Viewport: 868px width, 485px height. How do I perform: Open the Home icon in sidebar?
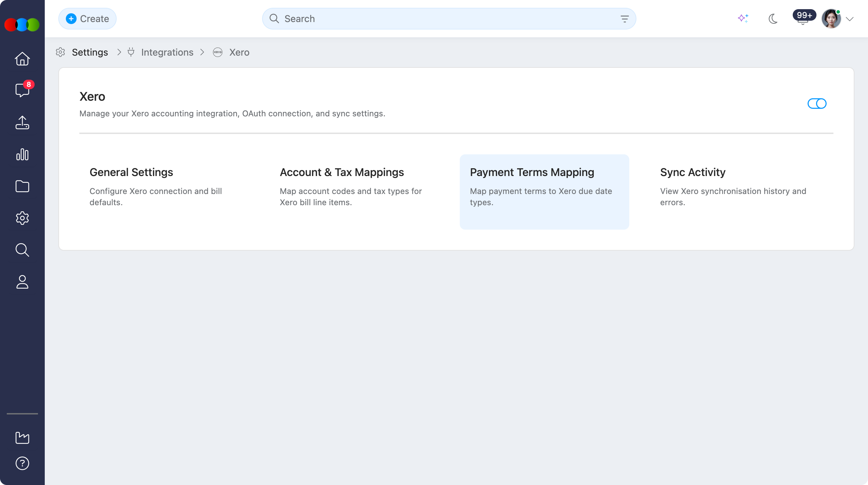click(x=22, y=59)
